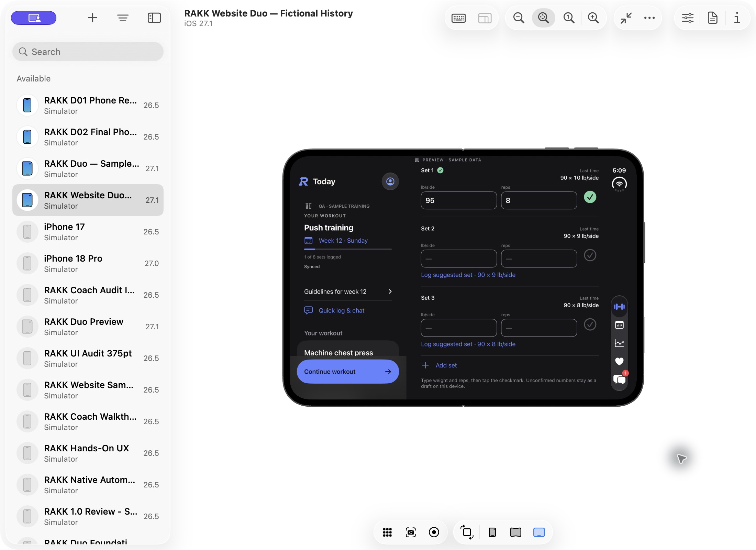Rotate the device orientation
The height and width of the screenshot is (550, 756).
pos(467,532)
